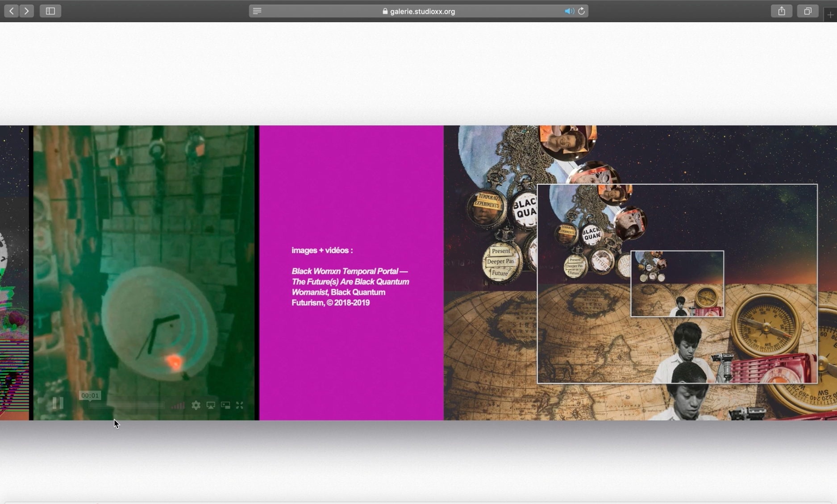This screenshot has width=837, height=504.
Task: Click the 'images + vidéos :' heading
Action: [x=322, y=250]
